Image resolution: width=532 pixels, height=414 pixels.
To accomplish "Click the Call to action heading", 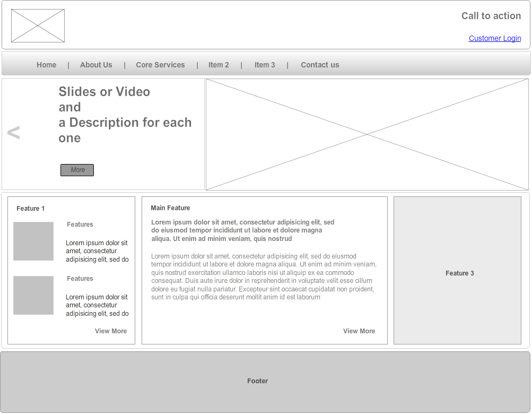I will 491,16.
